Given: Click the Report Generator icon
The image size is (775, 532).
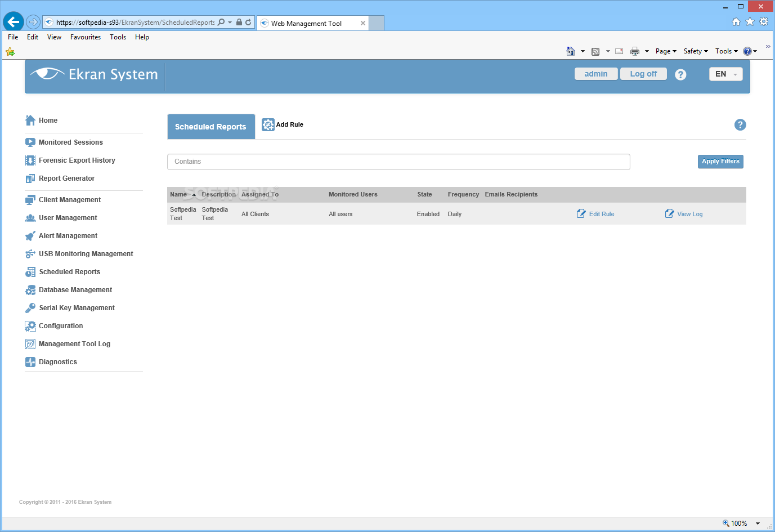Looking at the screenshot, I should (30, 178).
